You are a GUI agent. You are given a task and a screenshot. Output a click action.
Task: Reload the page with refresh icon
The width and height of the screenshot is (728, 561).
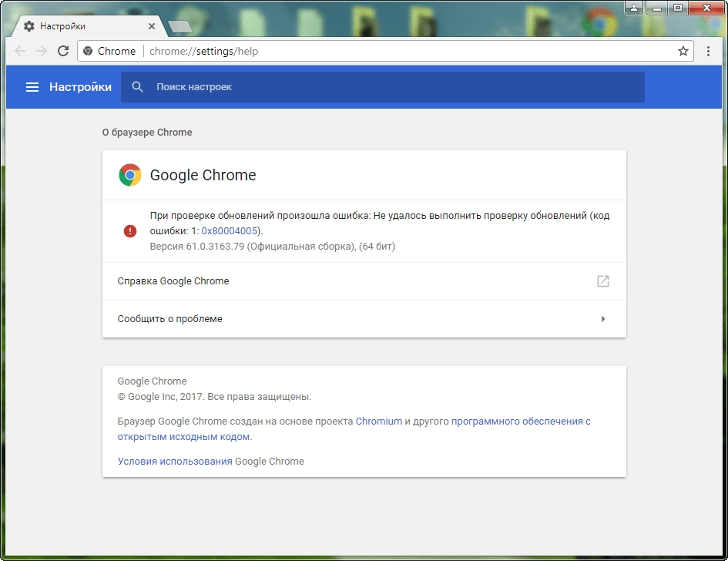coord(63,51)
